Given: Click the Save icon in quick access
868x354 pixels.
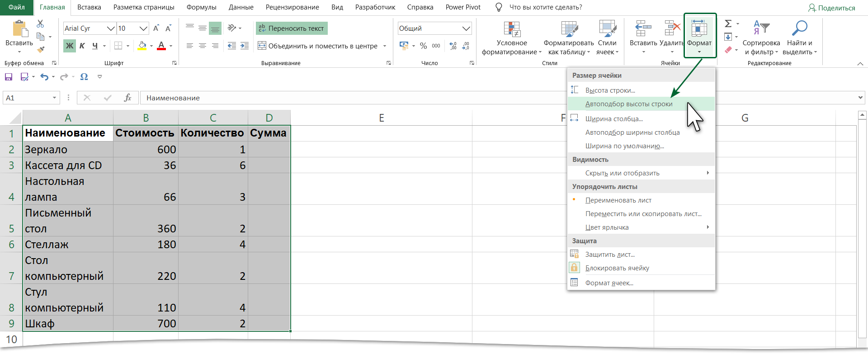Looking at the screenshot, I should tap(9, 77).
